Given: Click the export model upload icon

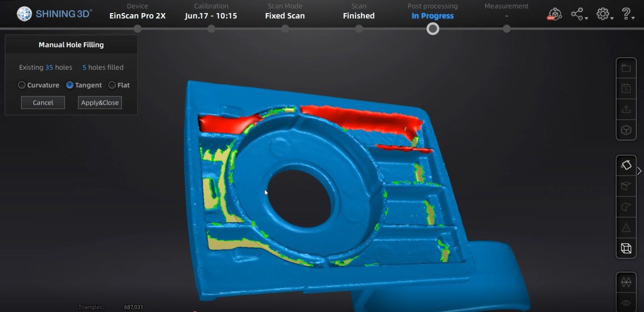Looking at the screenshot, I should [x=626, y=109].
